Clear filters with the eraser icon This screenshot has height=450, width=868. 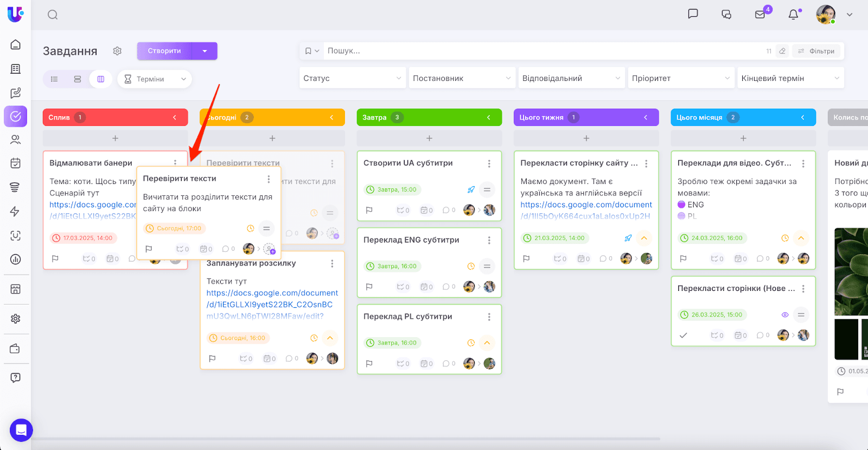coord(782,51)
